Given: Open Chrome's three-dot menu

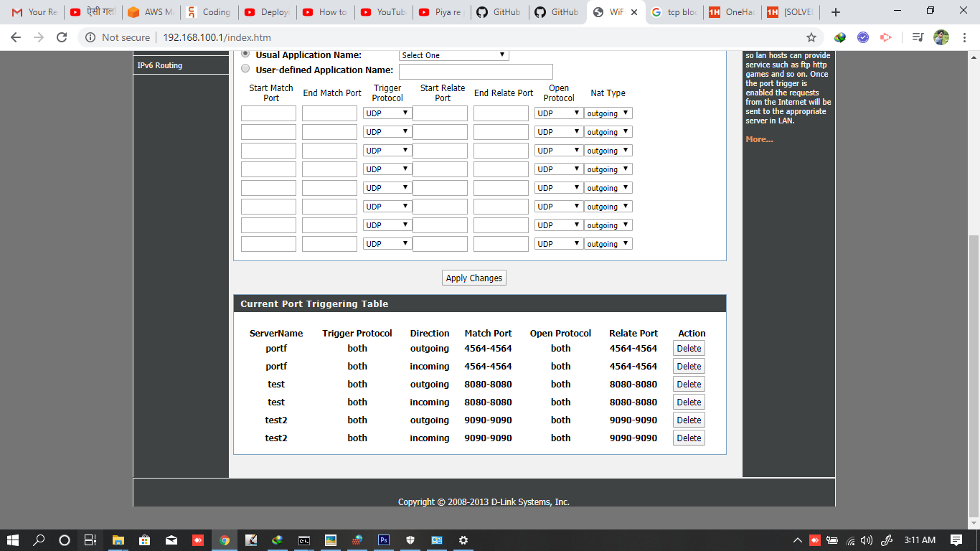Looking at the screenshot, I should 965,37.
